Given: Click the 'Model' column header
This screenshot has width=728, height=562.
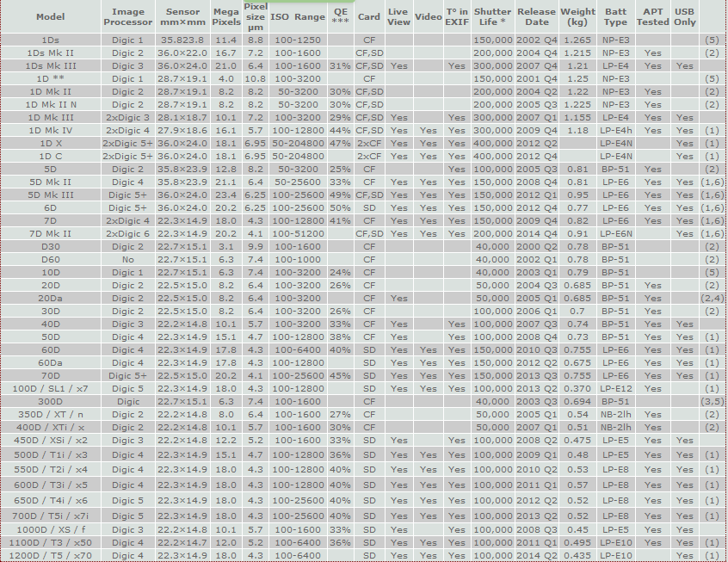Looking at the screenshot, I should click(x=50, y=16).
